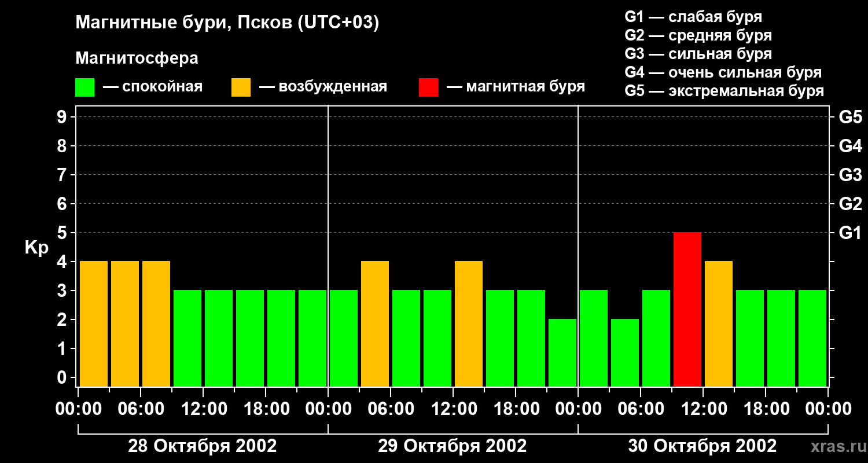Click the '06:00' time label under 30 October
The height and width of the screenshot is (463, 868).
pyautogui.click(x=641, y=409)
